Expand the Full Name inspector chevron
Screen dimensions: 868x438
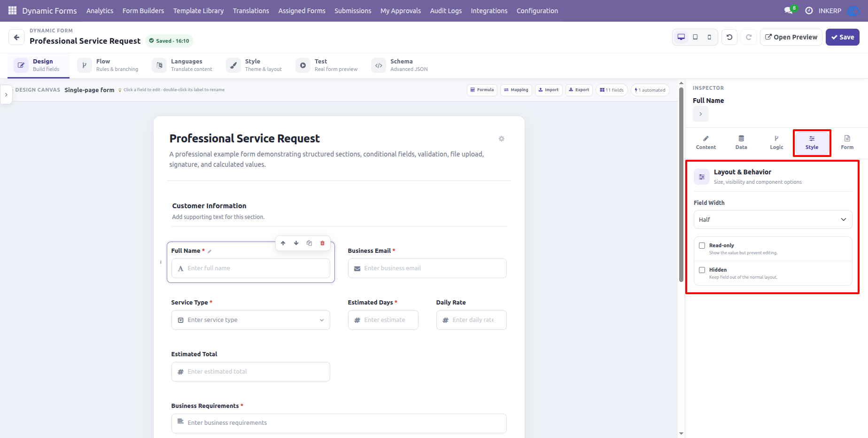tap(700, 114)
